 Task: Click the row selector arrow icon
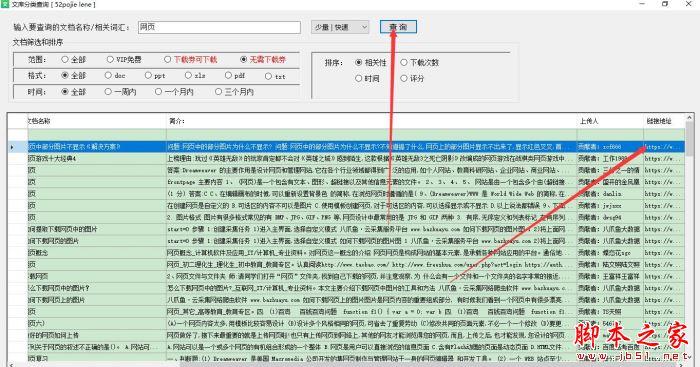tap(12, 147)
